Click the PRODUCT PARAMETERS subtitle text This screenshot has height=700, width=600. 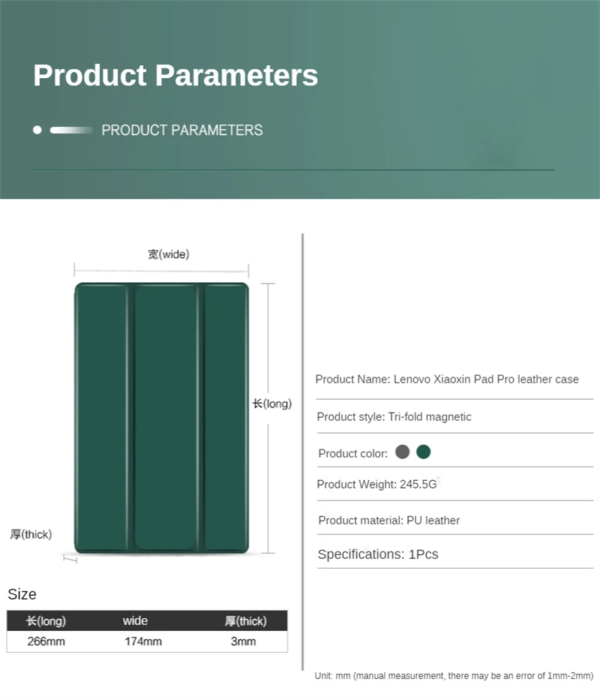tap(182, 131)
